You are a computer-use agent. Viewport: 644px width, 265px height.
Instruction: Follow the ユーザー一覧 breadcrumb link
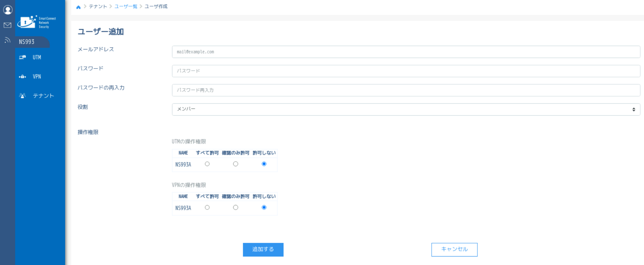(x=126, y=6)
